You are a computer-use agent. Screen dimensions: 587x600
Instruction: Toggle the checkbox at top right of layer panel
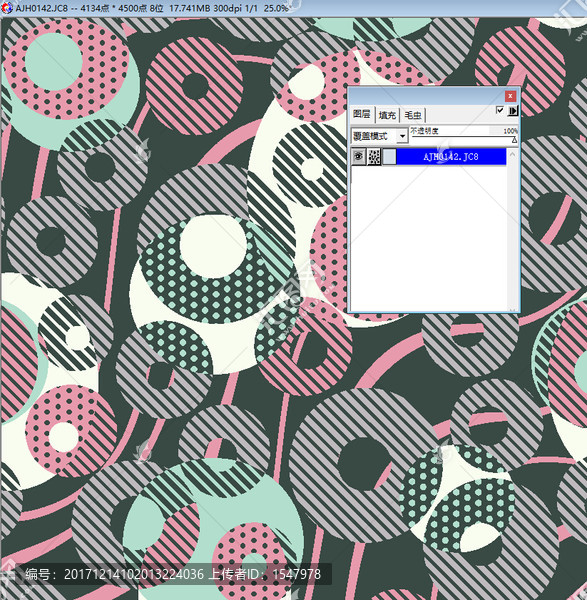pos(500,110)
